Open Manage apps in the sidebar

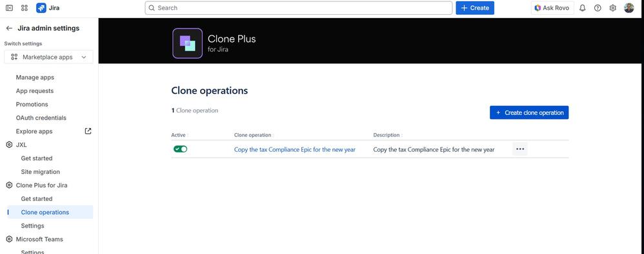tap(35, 78)
